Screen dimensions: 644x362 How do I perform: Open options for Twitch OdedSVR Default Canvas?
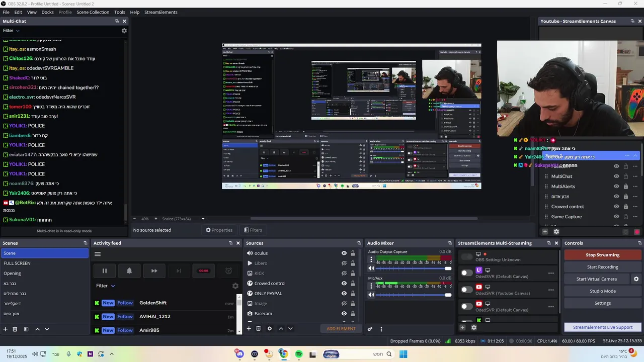[551, 273]
